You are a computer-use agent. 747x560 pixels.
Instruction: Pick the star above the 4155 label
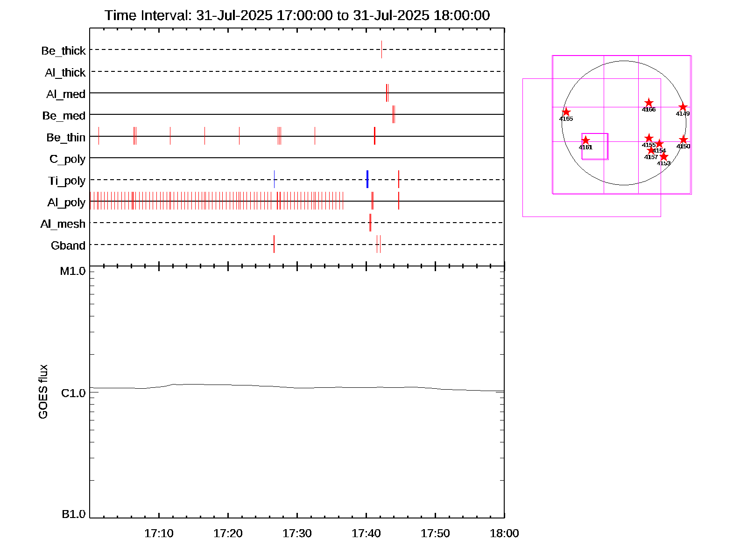(648, 138)
